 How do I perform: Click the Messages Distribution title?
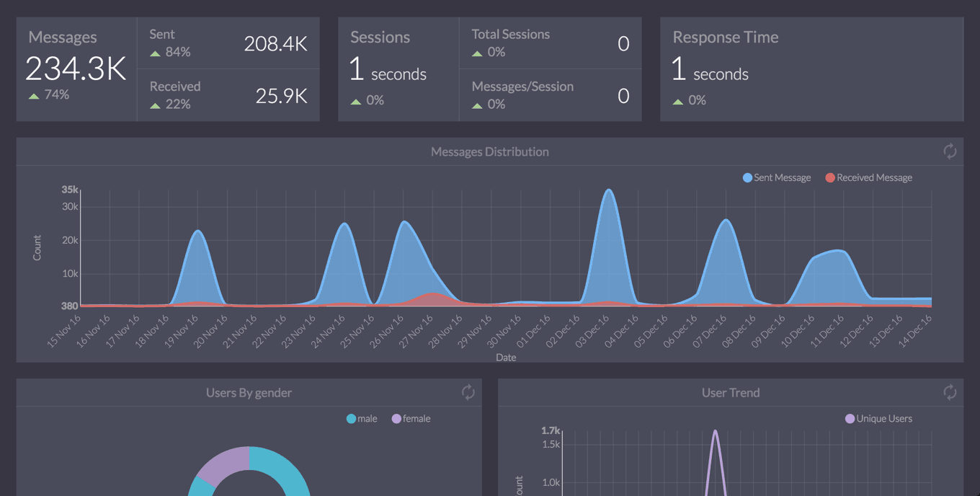pos(490,151)
